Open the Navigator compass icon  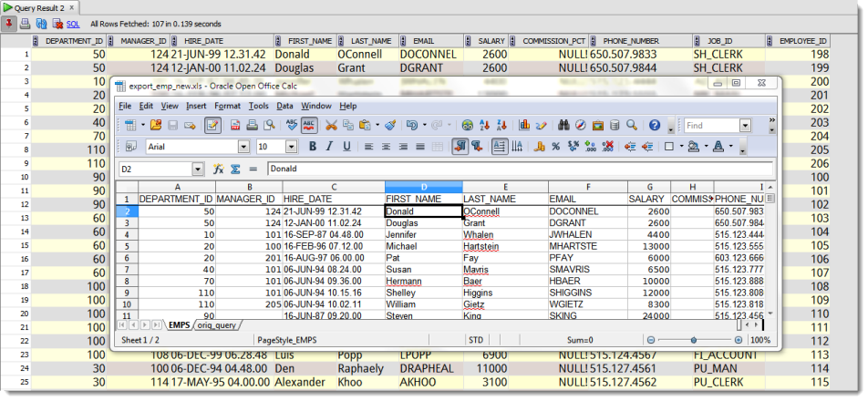click(x=581, y=126)
